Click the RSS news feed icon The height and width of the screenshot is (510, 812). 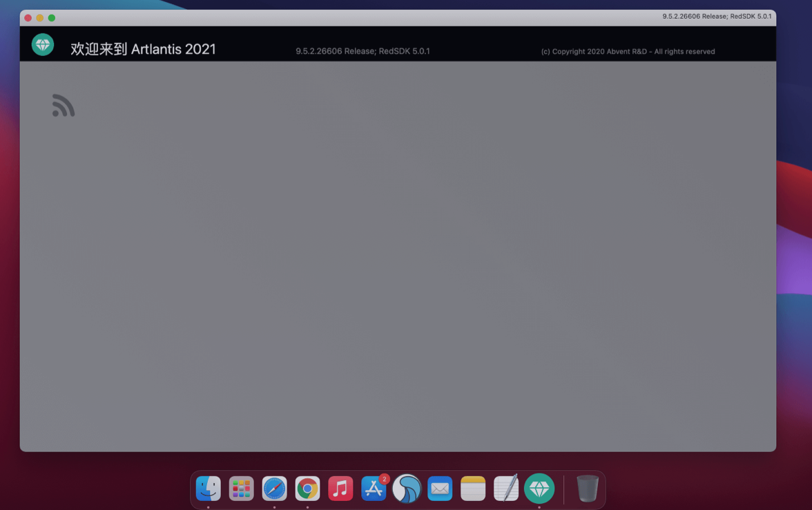[64, 106]
